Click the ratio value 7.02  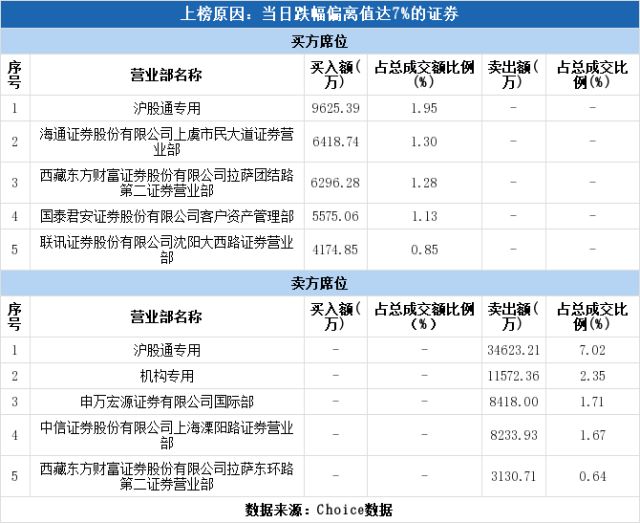(x=592, y=350)
